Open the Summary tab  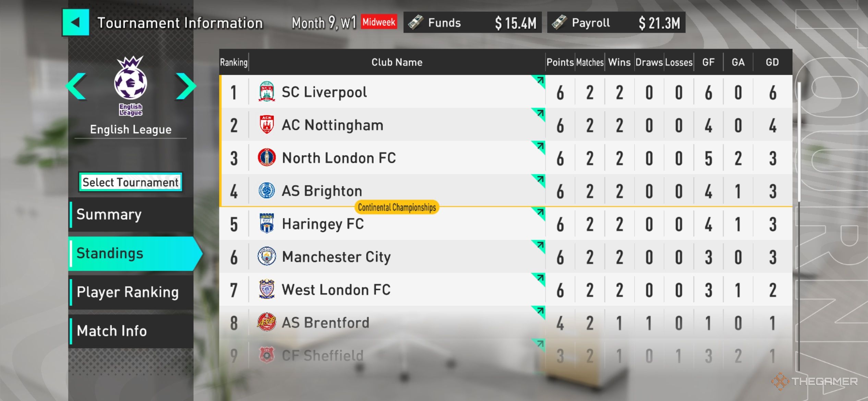(131, 215)
